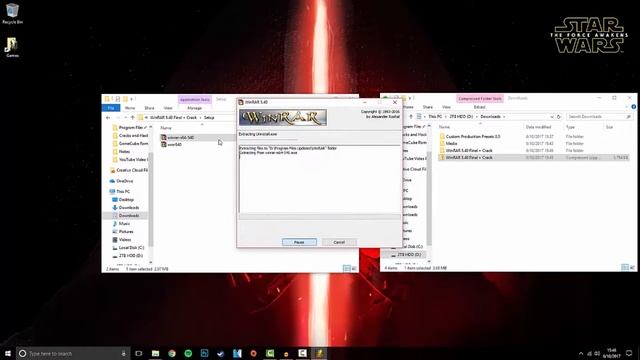Click This PC breadcrumb in Downloads window
640x360 pixels.
[435, 117]
